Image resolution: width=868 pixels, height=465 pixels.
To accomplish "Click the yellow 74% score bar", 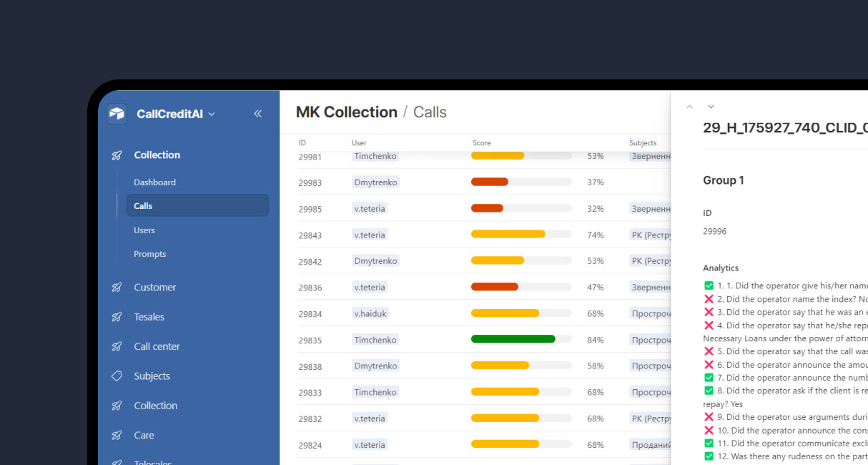I will coord(508,234).
